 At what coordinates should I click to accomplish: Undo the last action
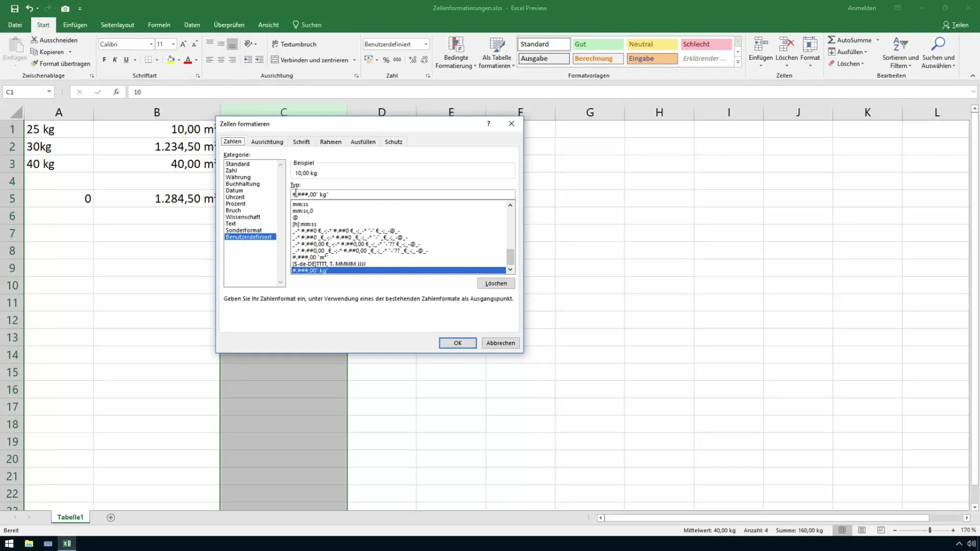coord(30,8)
